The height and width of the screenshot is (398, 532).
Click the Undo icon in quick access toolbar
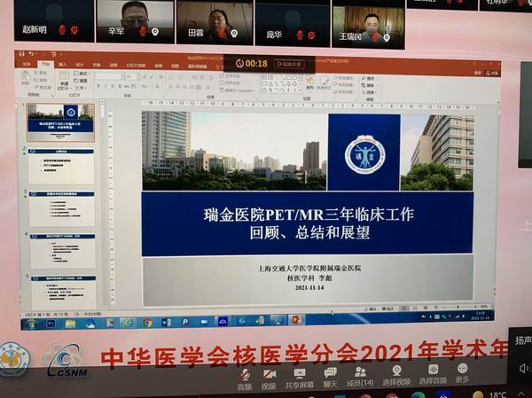coord(31,53)
